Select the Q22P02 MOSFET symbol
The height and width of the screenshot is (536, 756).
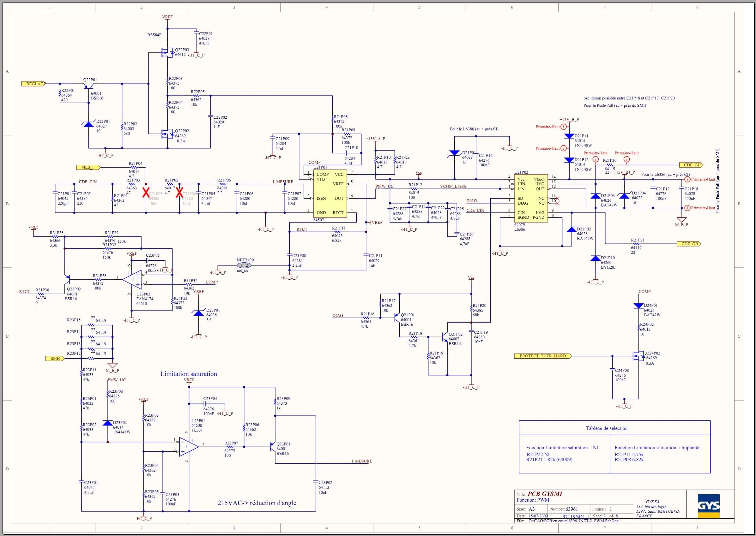click(168, 134)
